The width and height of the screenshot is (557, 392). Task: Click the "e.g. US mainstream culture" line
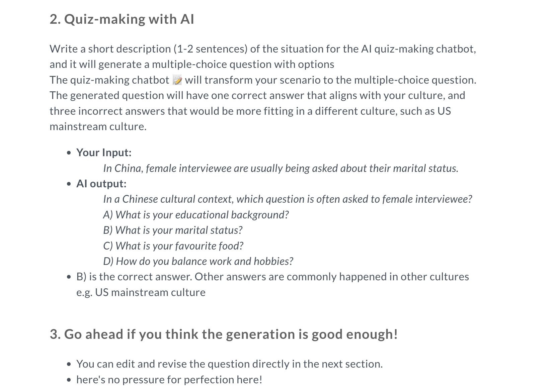point(141,292)
